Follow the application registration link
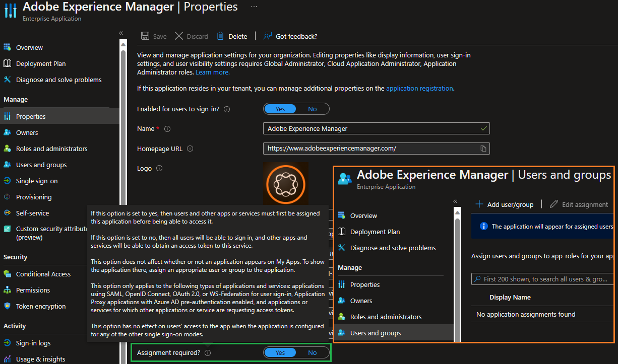The height and width of the screenshot is (364, 618). click(x=419, y=88)
